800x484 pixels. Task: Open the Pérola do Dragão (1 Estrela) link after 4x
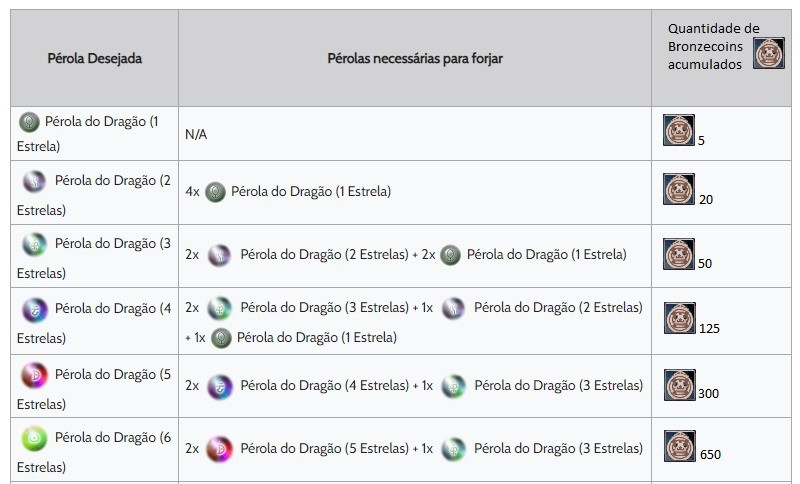click(311, 191)
